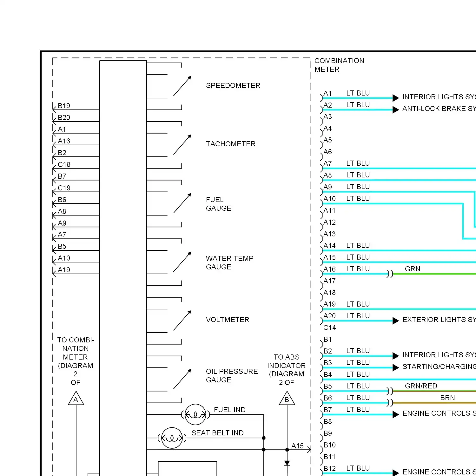
Task: Click the SEAT BELT IND lamp symbol
Action: tap(172, 438)
